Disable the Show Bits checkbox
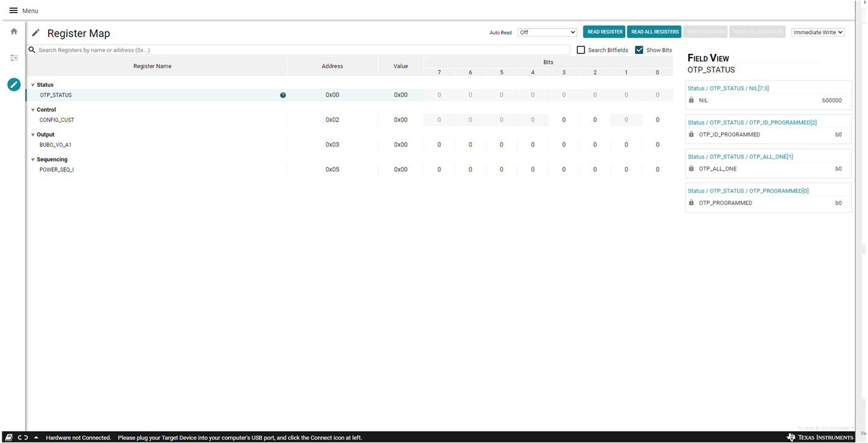 click(639, 50)
